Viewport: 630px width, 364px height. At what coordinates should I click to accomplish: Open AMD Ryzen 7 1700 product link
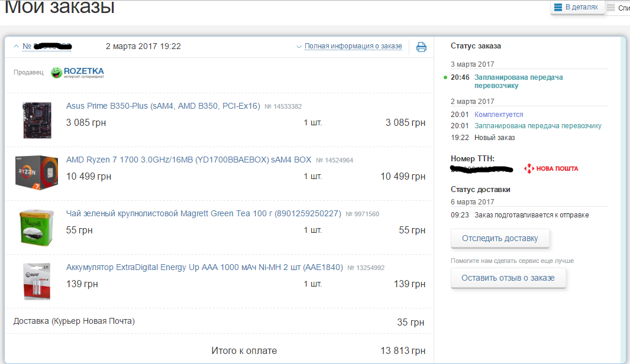189,160
